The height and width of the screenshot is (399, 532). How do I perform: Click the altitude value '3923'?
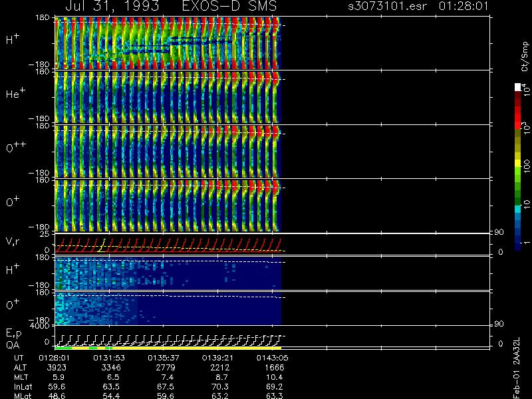coord(57,368)
